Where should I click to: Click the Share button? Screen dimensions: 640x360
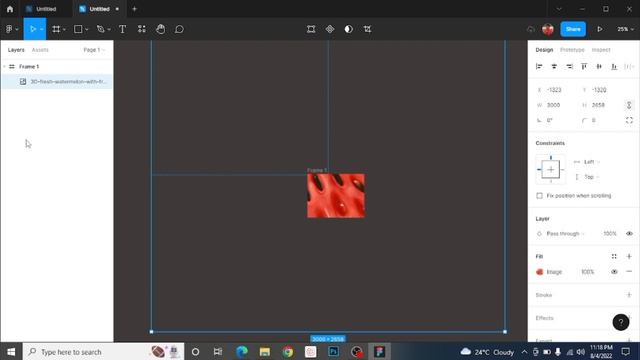pyautogui.click(x=573, y=29)
